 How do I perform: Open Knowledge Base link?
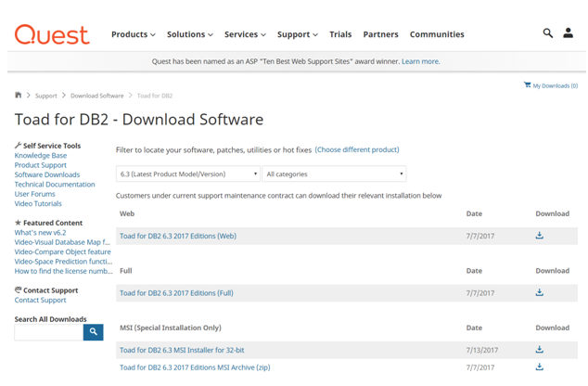point(41,155)
